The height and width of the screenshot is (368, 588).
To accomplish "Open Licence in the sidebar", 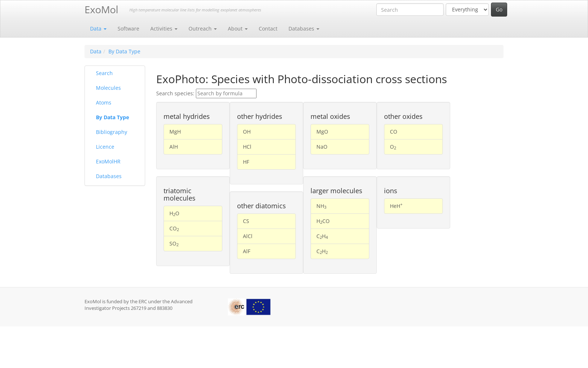I will tap(105, 147).
